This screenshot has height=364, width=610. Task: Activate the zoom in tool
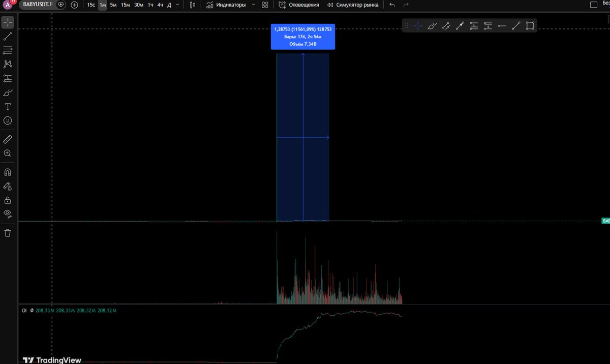coord(8,153)
